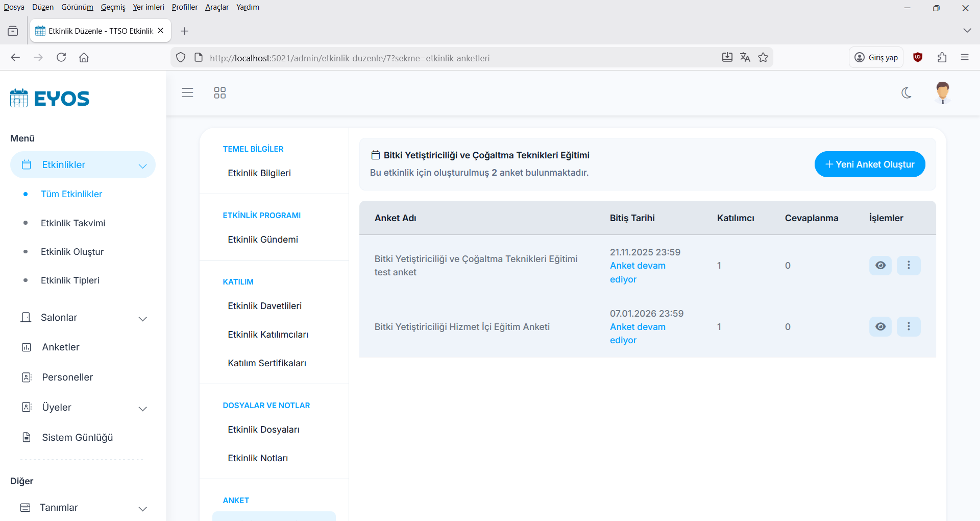The image size is (980, 521).
Task: Click the user avatar in top right
Action: (942, 92)
